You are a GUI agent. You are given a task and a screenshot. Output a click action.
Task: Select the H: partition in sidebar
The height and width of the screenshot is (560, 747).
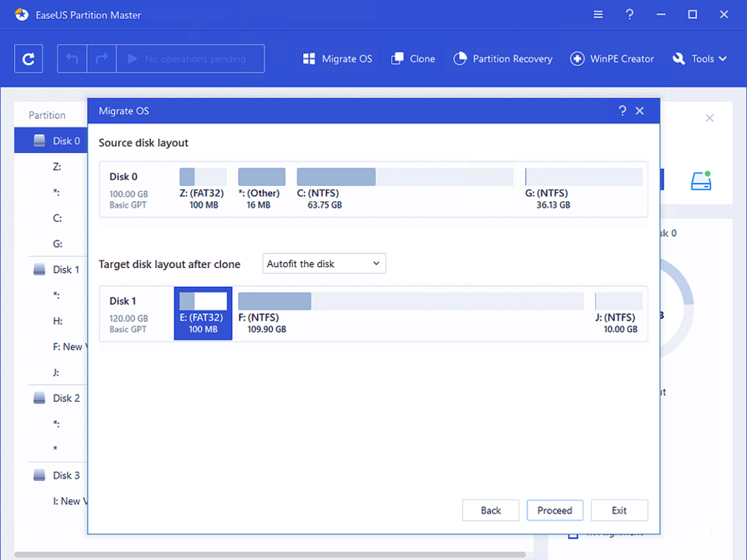57,321
